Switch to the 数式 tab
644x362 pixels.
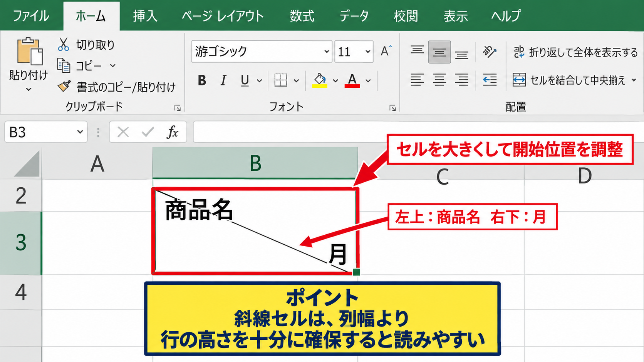coord(302,16)
